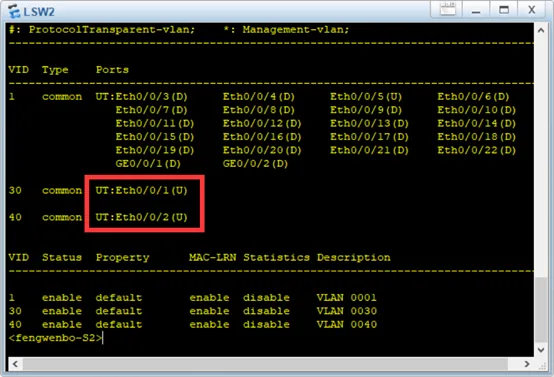Click the LSW2 window title text
This screenshot has width=554, height=377.
pyautogui.click(x=39, y=12)
